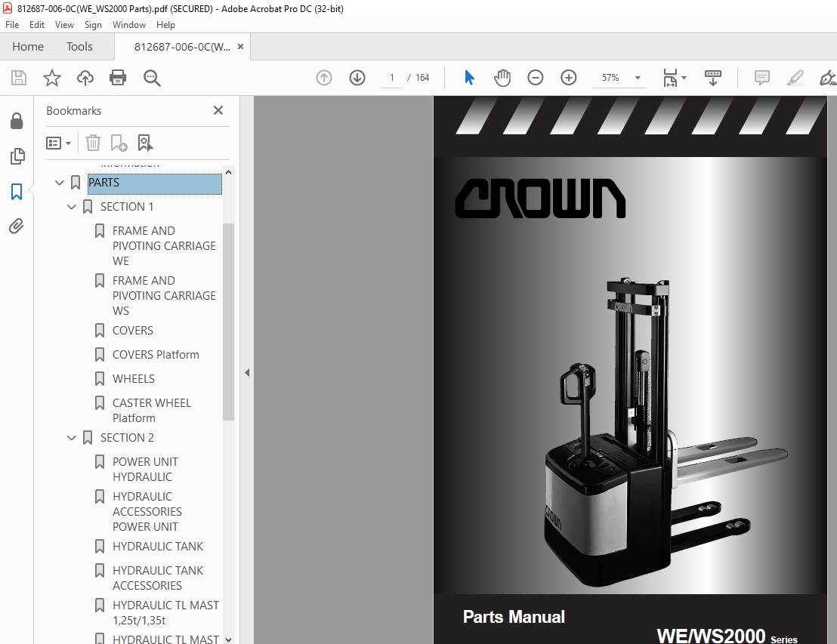Activate the Hand pan tool
Image resolution: width=837 pixels, height=644 pixels.
[x=502, y=78]
